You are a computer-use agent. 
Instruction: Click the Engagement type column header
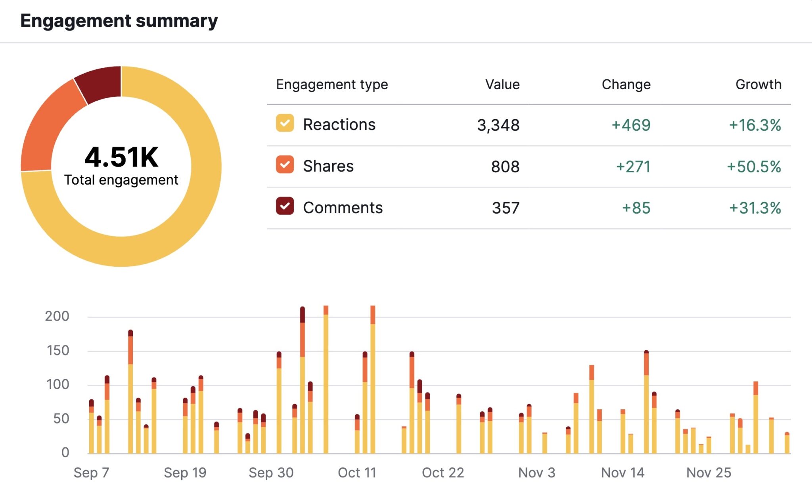[331, 84]
